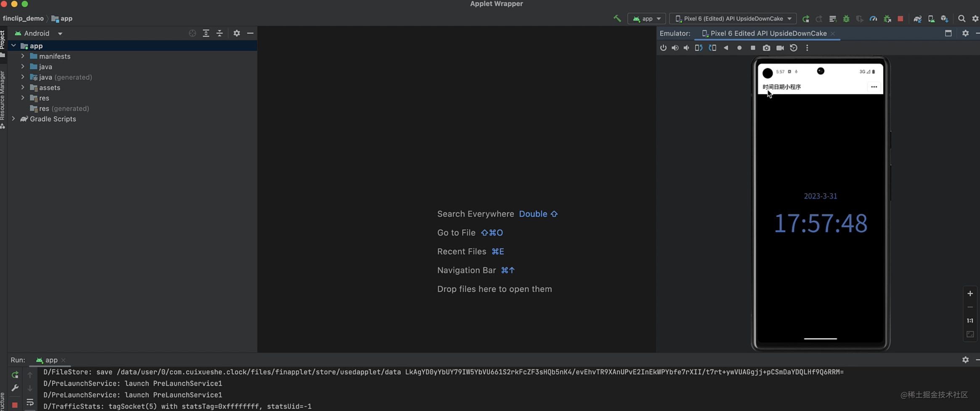The height and width of the screenshot is (411, 980).
Task: Start emulator screen recording via video icon
Action: tap(780, 48)
